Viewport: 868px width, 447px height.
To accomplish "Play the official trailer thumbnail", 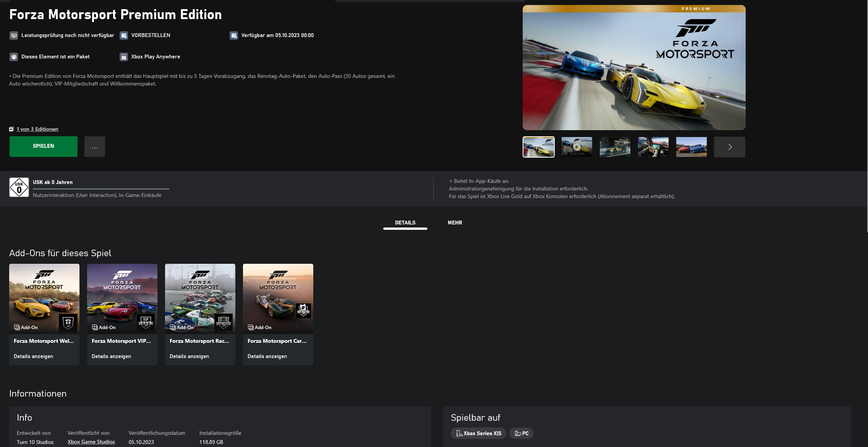I will [x=577, y=147].
